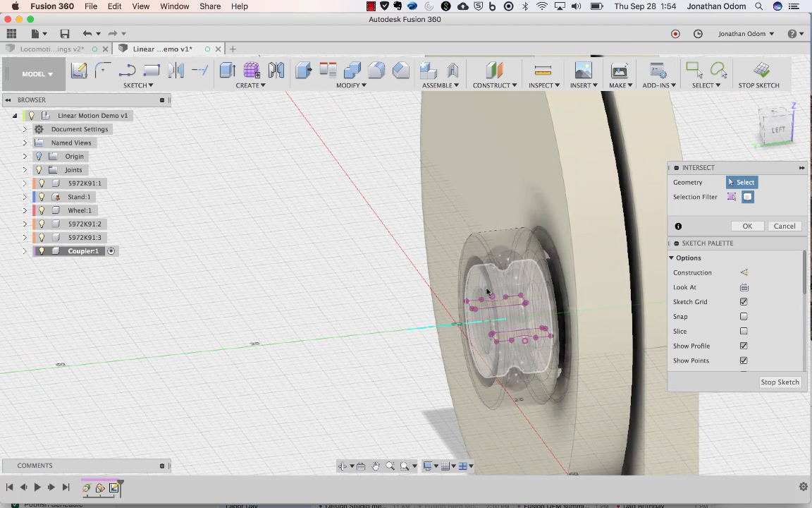The image size is (812, 508).
Task: Click the Measure tool under Inspect
Action: [x=543, y=70]
